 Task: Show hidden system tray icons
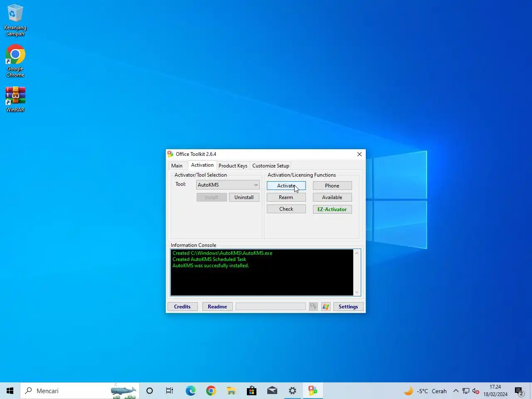456,391
